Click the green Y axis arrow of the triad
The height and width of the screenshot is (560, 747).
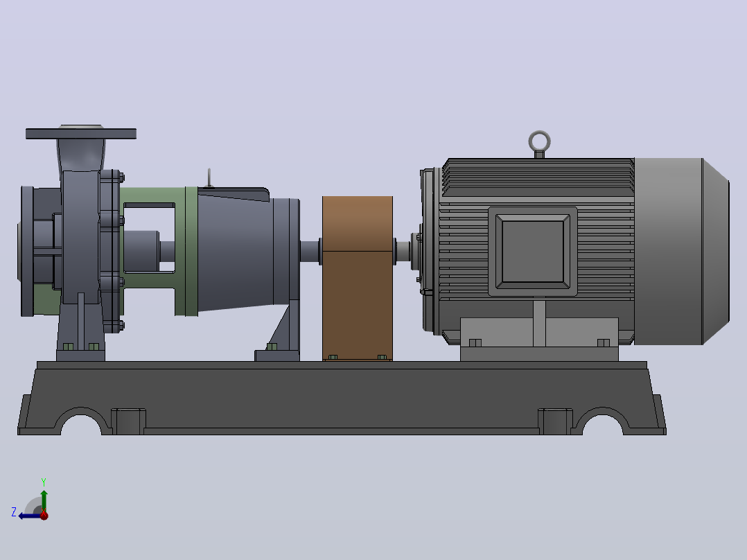44,500
